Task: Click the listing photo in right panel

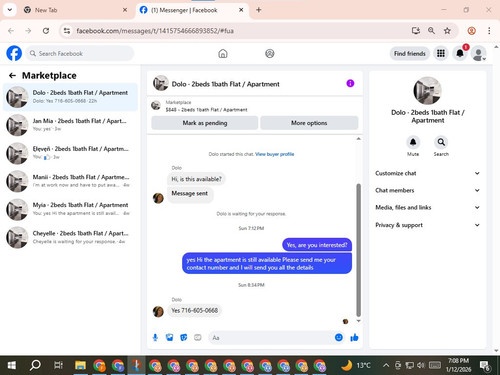Action: coord(428,91)
